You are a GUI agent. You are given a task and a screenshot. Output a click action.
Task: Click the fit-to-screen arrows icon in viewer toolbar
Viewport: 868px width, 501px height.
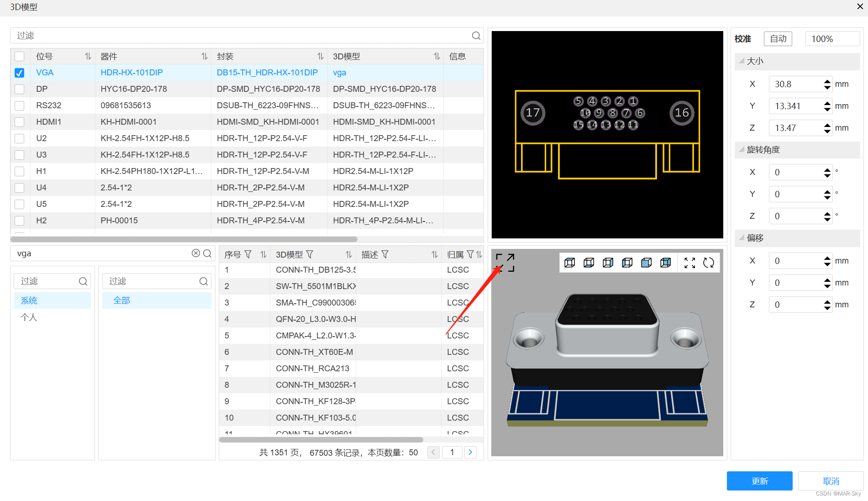point(689,263)
